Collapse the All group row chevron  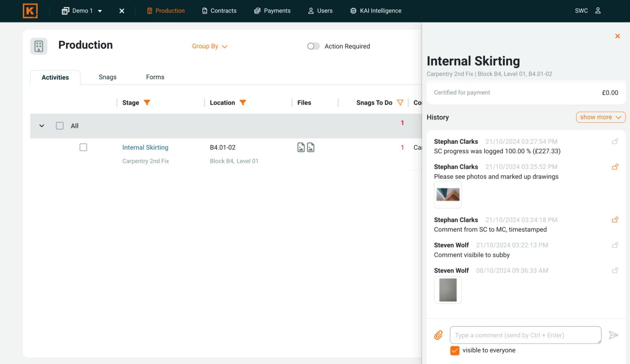42,126
